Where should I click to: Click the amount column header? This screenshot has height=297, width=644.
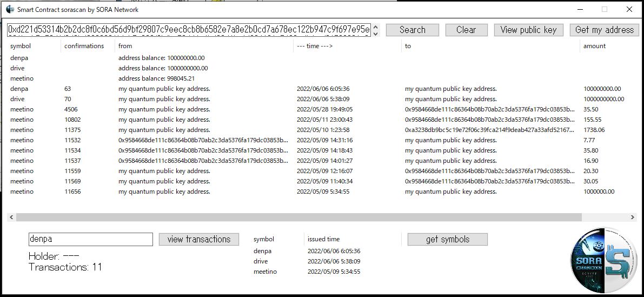pyautogui.click(x=608, y=46)
